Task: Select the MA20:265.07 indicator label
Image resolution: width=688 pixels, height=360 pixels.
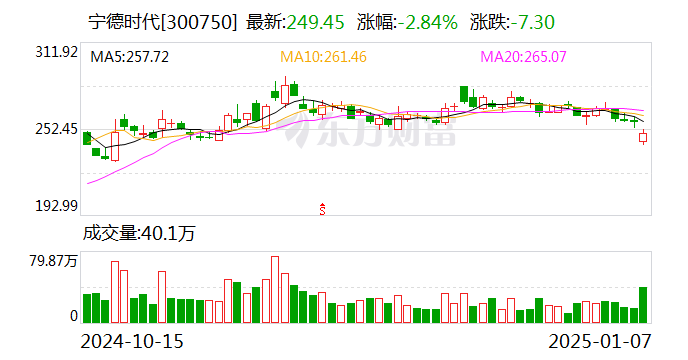Action: click(x=523, y=57)
